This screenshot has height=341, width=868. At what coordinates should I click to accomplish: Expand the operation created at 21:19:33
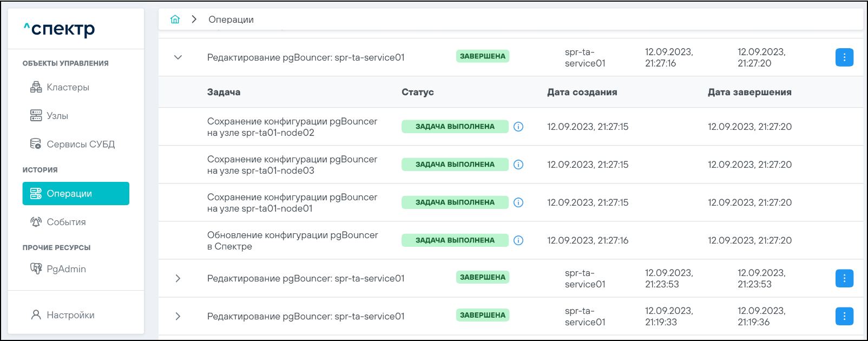pos(178,316)
